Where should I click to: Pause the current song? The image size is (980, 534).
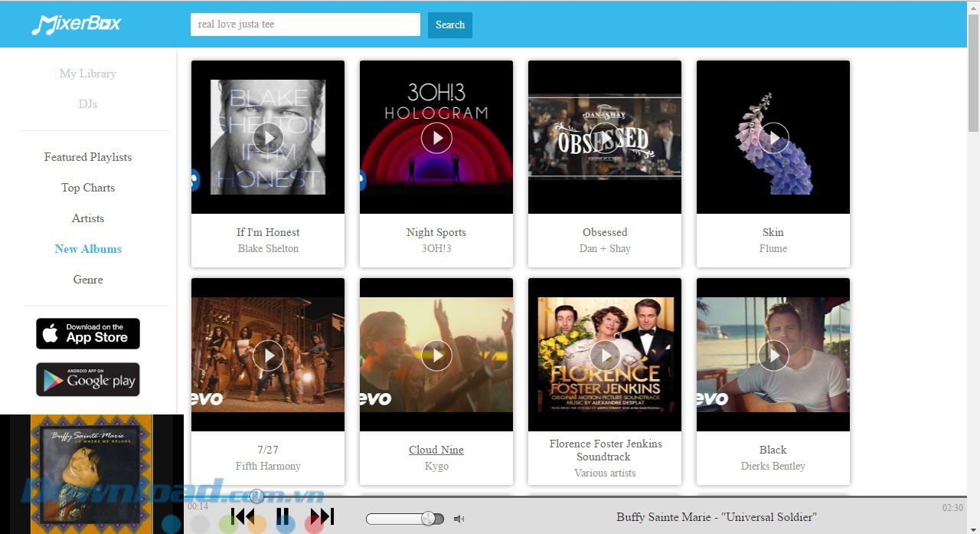tap(283, 516)
